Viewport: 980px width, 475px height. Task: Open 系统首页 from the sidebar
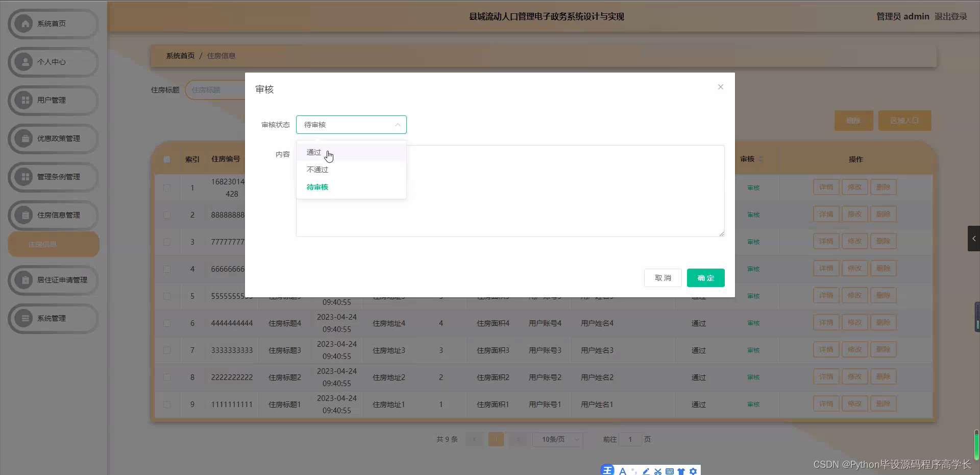pos(53,23)
